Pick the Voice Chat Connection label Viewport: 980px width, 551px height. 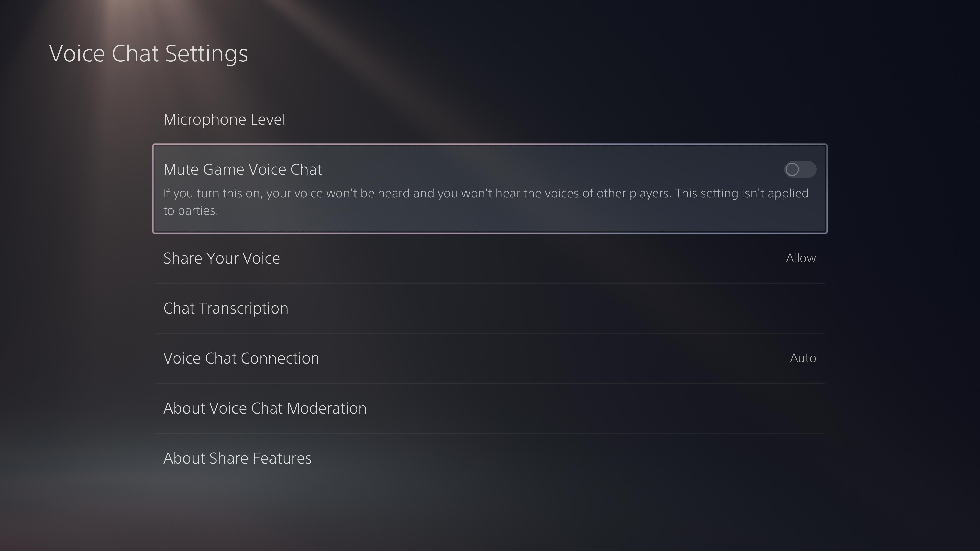click(x=241, y=358)
